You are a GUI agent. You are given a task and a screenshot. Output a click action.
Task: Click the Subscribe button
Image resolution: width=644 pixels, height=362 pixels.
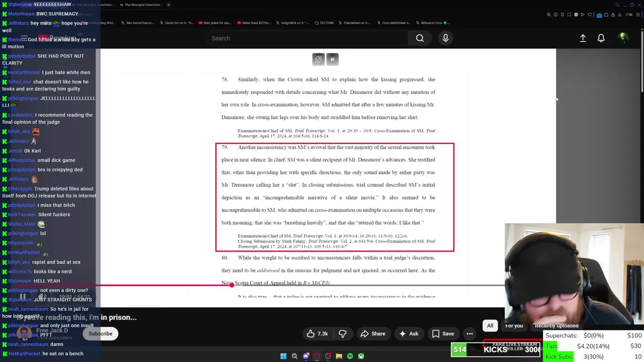(101, 334)
